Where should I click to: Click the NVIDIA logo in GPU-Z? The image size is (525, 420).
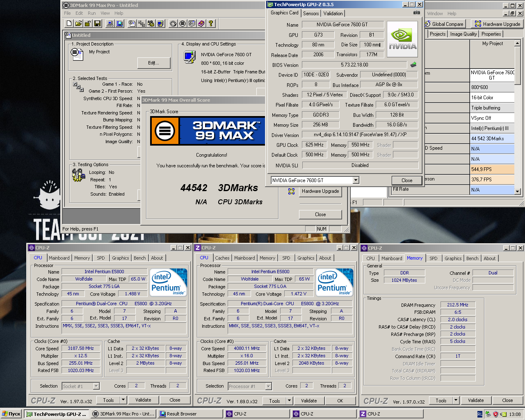coord(402,39)
